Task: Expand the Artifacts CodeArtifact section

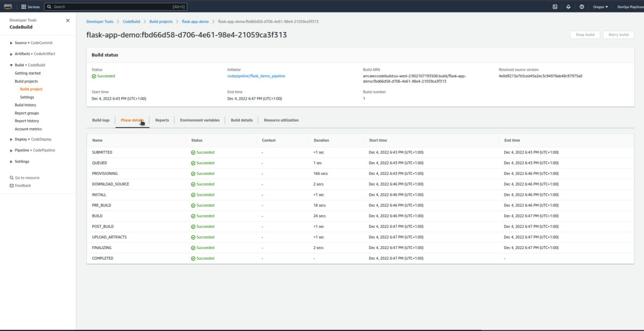Action: point(12,54)
